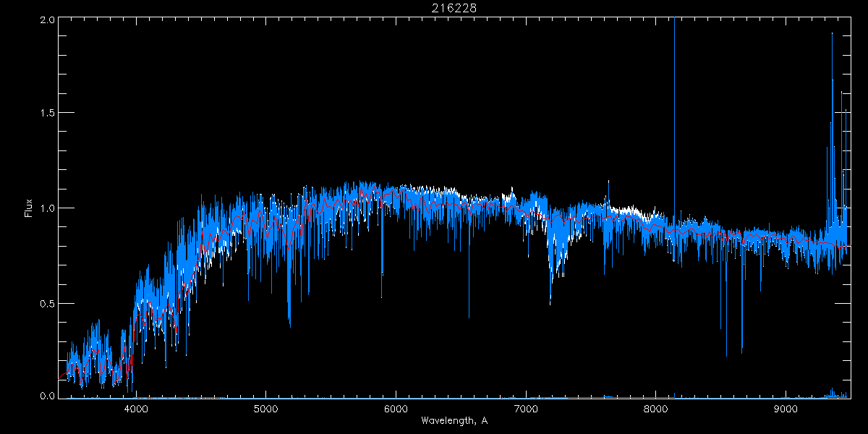Viewport: 868px width, 434px height.
Task: Click the Flux y-axis label
Action: pos(29,208)
